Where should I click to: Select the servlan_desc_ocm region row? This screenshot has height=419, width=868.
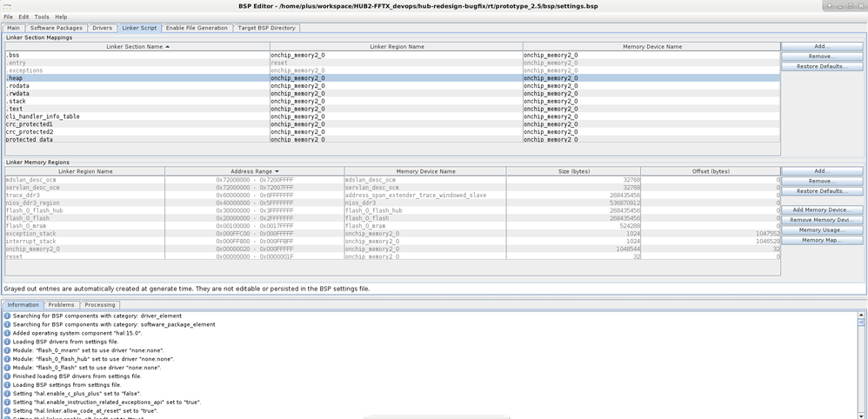coord(392,188)
